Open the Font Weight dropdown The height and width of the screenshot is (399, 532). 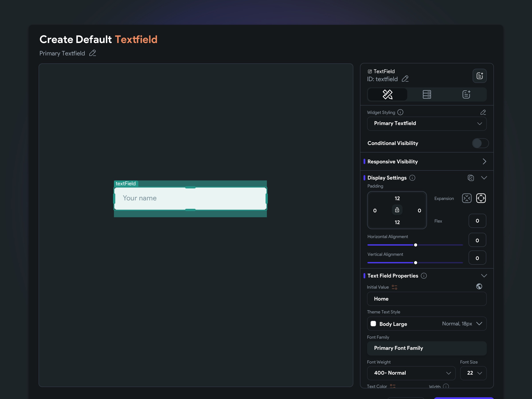411,373
